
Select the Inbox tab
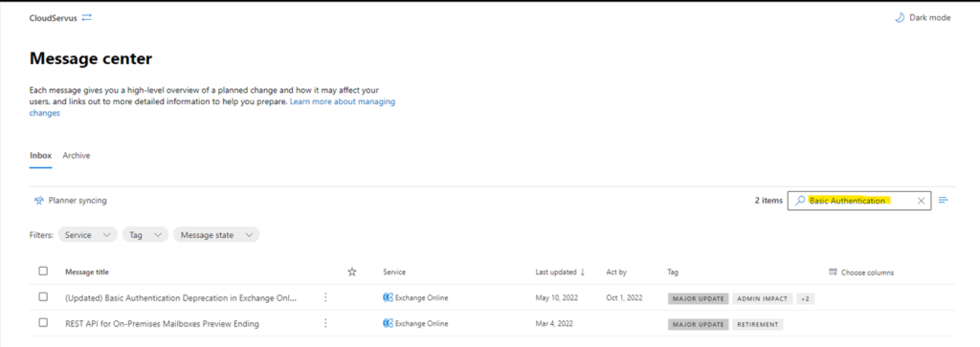tap(40, 156)
